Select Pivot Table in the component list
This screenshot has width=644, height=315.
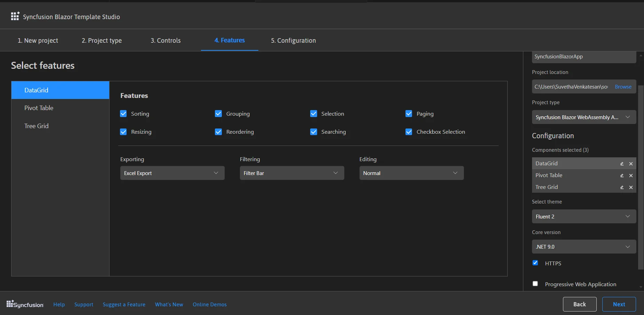point(39,108)
